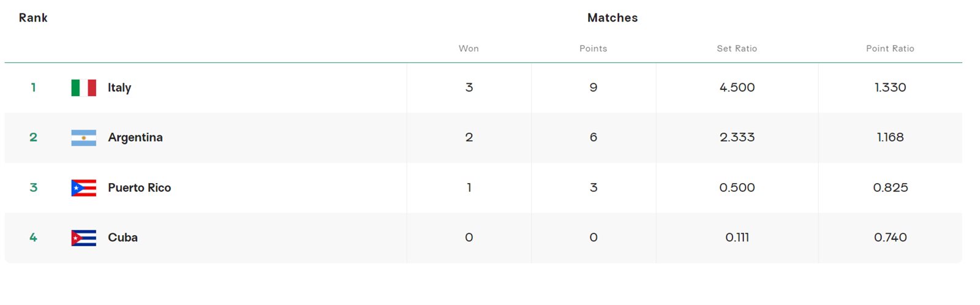Select the Cuba team name
This screenshot has width=980, height=305.
pos(123,238)
